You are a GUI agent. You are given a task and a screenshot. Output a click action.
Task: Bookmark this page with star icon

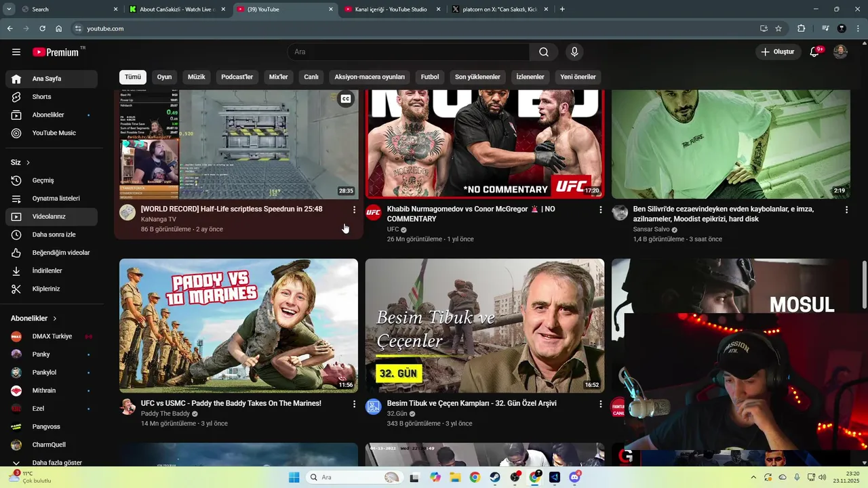click(x=778, y=28)
